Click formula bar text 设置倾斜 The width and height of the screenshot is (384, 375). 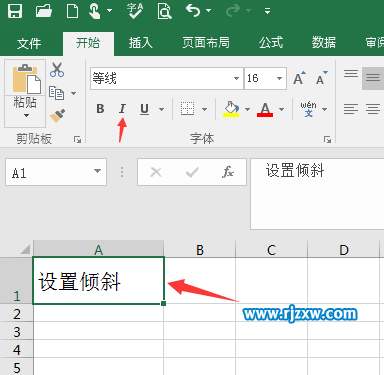pos(295,170)
